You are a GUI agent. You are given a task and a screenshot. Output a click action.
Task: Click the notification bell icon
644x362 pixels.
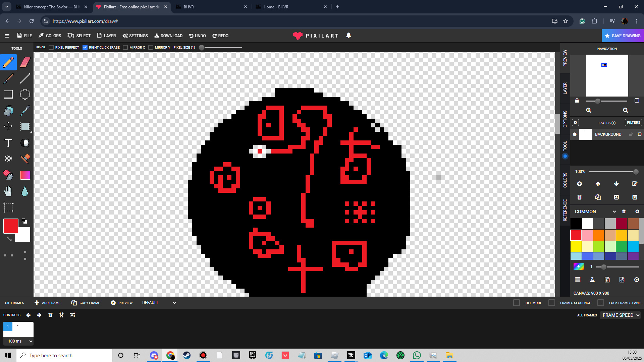tap(348, 36)
